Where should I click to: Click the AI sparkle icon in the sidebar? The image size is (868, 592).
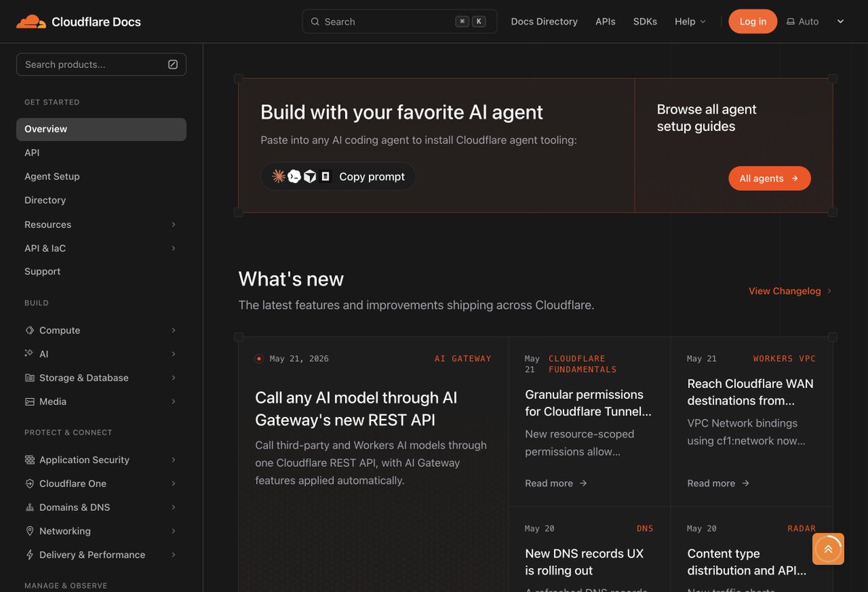tap(30, 354)
